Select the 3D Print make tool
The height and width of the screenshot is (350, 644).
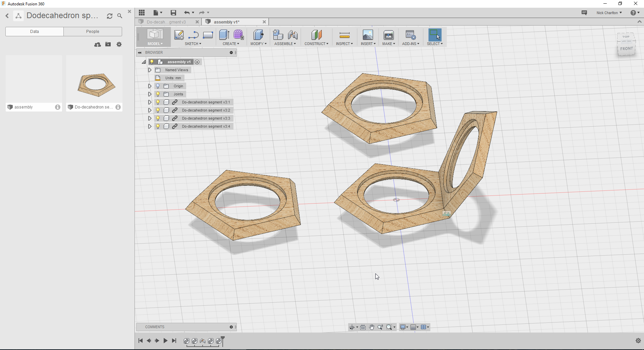pos(388,35)
